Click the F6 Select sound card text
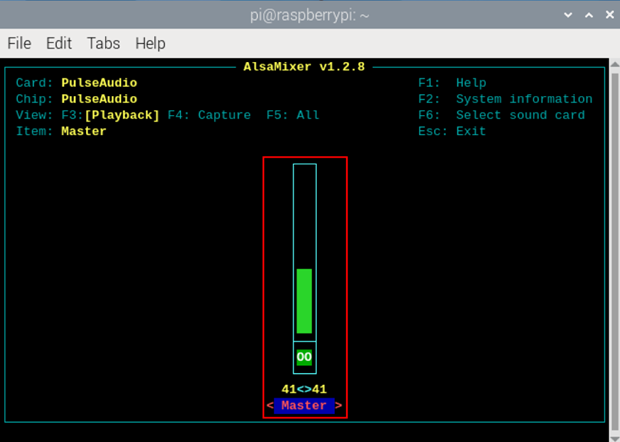The width and height of the screenshot is (620, 442). point(501,115)
